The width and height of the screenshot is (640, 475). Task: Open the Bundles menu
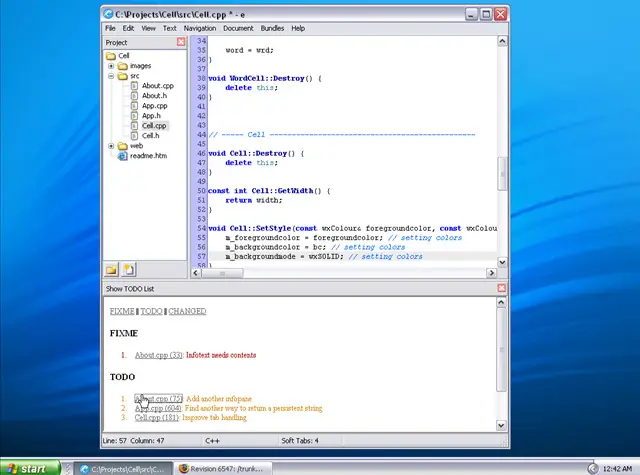point(272,28)
